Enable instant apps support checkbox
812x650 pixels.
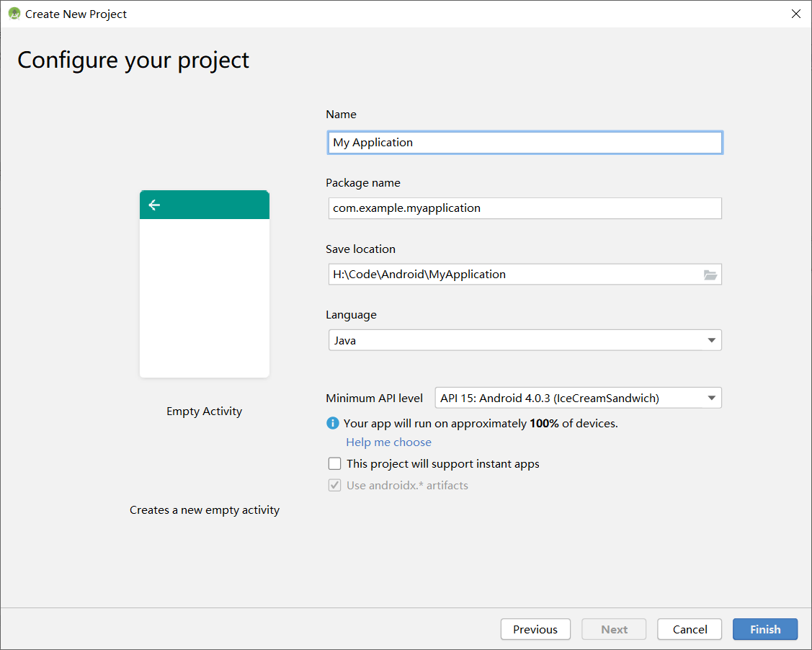(334, 463)
